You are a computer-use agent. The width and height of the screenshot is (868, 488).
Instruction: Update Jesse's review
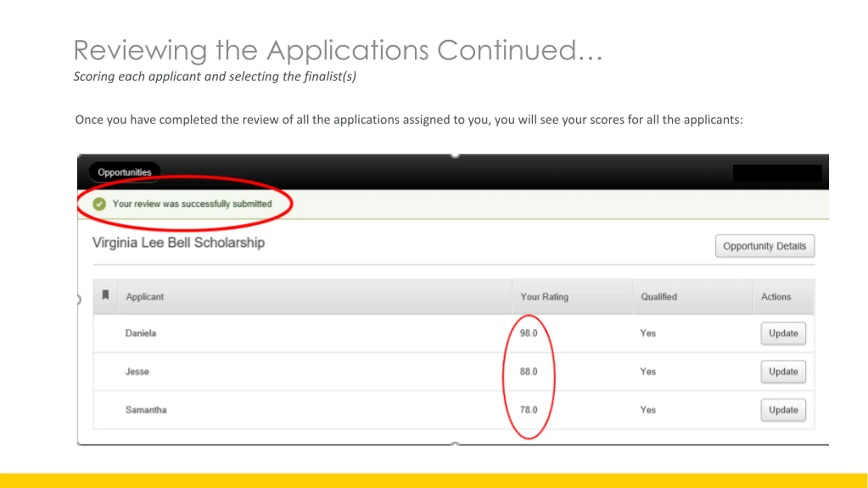[x=783, y=372]
